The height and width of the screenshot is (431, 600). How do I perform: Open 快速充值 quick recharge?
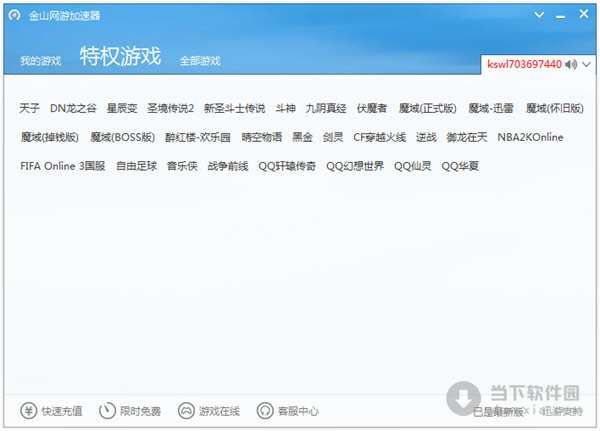(x=62, y=411)
